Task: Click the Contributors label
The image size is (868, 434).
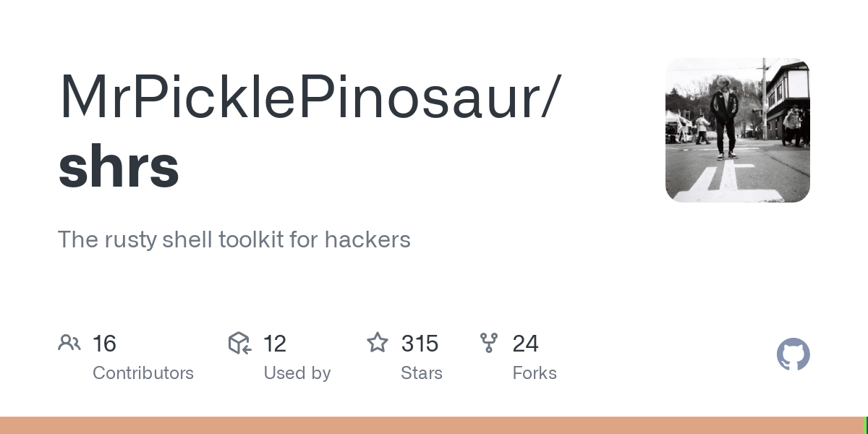Action: click(143, 373)
